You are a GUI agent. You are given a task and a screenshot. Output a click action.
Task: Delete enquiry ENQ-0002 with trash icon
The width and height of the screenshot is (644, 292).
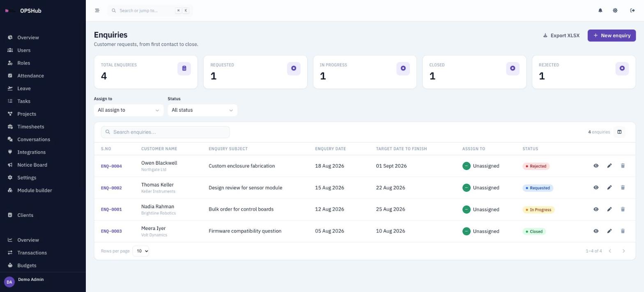[x=623, y=188]
